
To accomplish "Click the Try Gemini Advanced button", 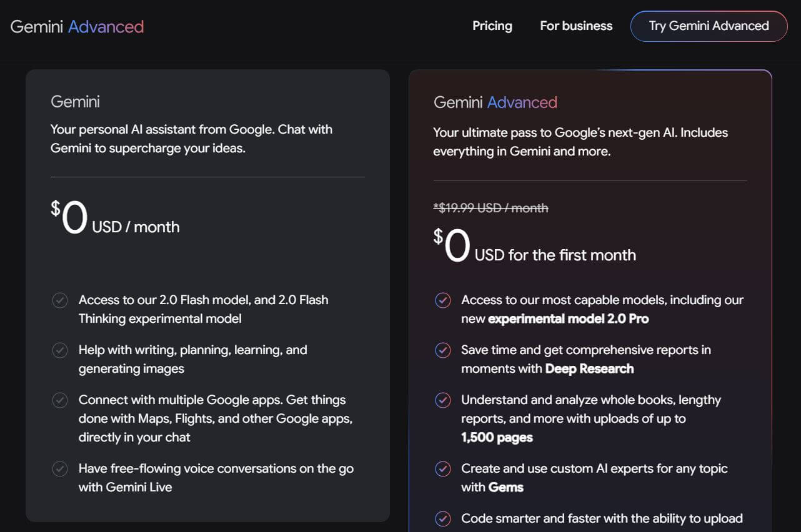I will pos(709,26).
